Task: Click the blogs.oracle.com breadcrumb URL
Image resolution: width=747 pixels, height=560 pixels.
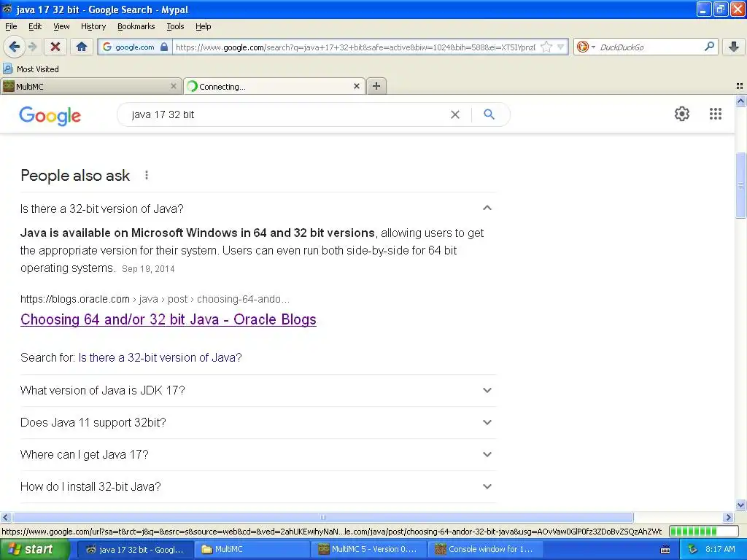Action: 155,299
